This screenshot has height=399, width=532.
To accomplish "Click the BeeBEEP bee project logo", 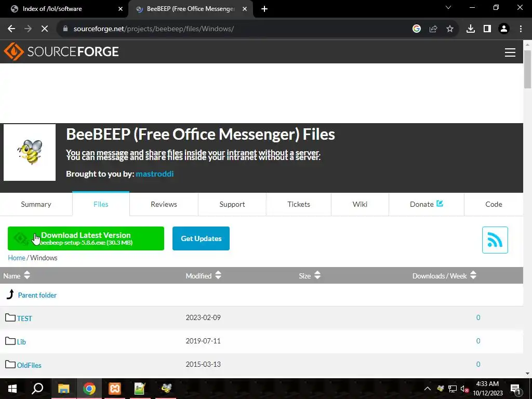I will coord(30,152).
